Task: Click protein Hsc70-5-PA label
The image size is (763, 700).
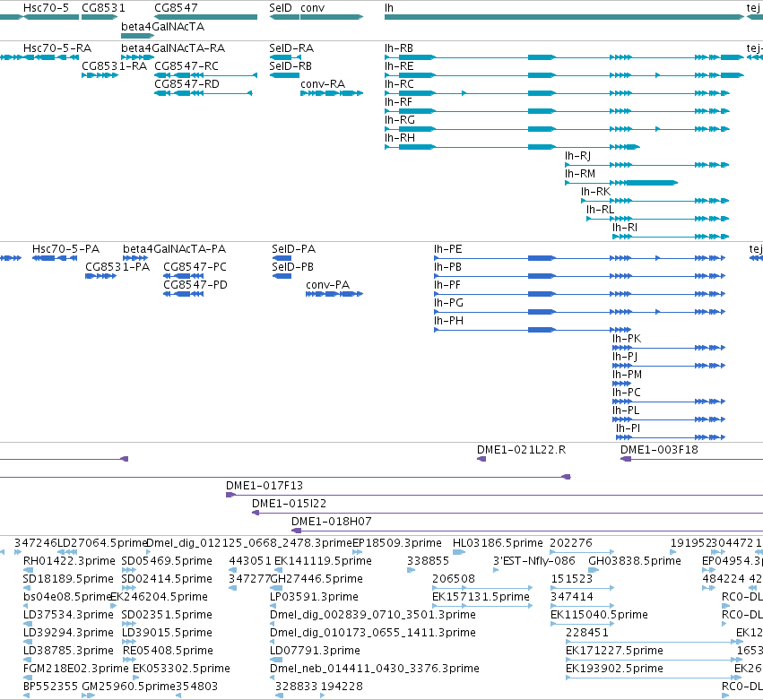Action: point(65,249)
